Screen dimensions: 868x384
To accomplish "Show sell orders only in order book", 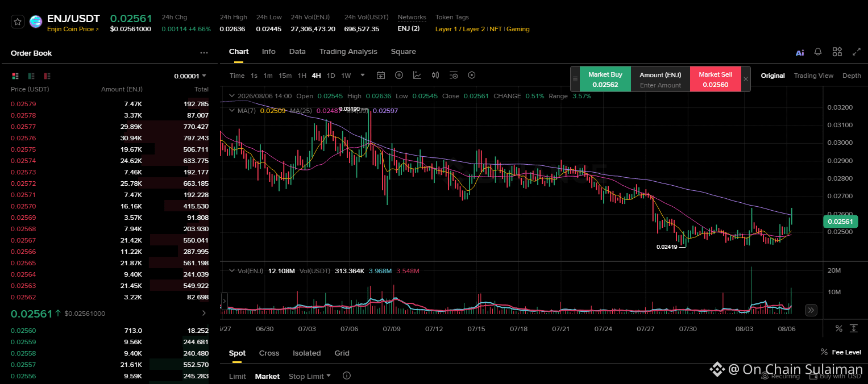I will click(47, 76).
